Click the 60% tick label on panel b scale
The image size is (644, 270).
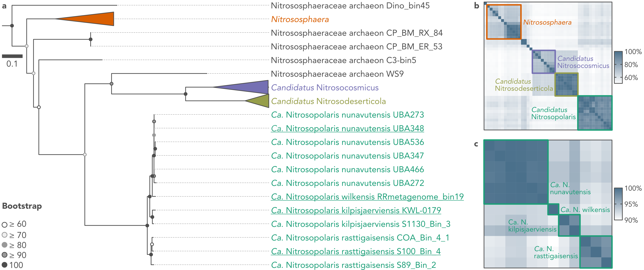631,78
